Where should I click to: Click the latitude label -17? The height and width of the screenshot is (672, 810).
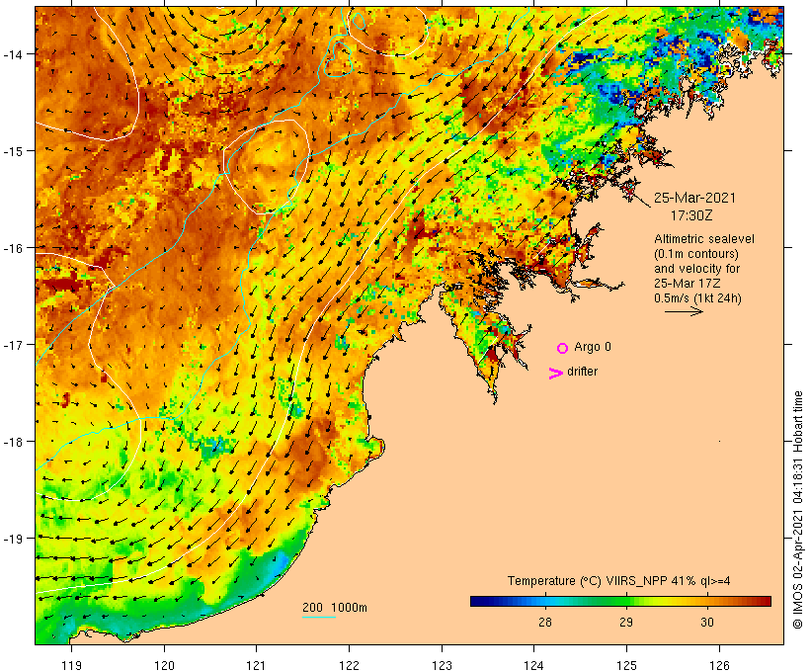pos(13,344)
